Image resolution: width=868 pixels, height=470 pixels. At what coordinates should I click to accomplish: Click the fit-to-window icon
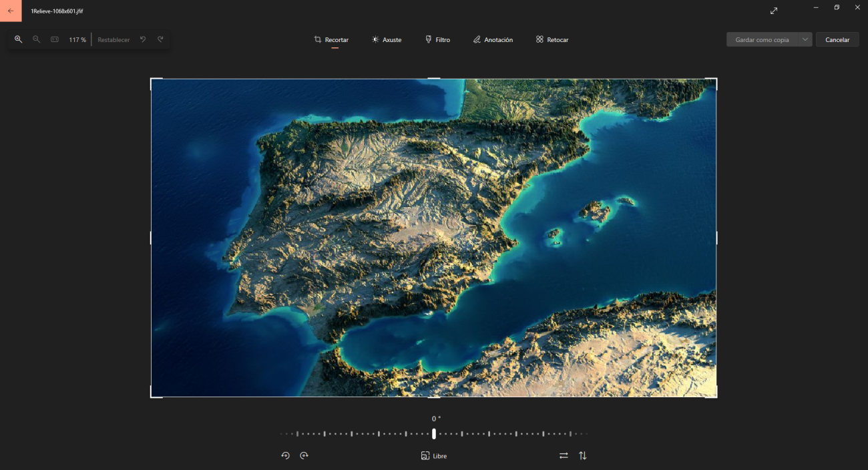55,39
